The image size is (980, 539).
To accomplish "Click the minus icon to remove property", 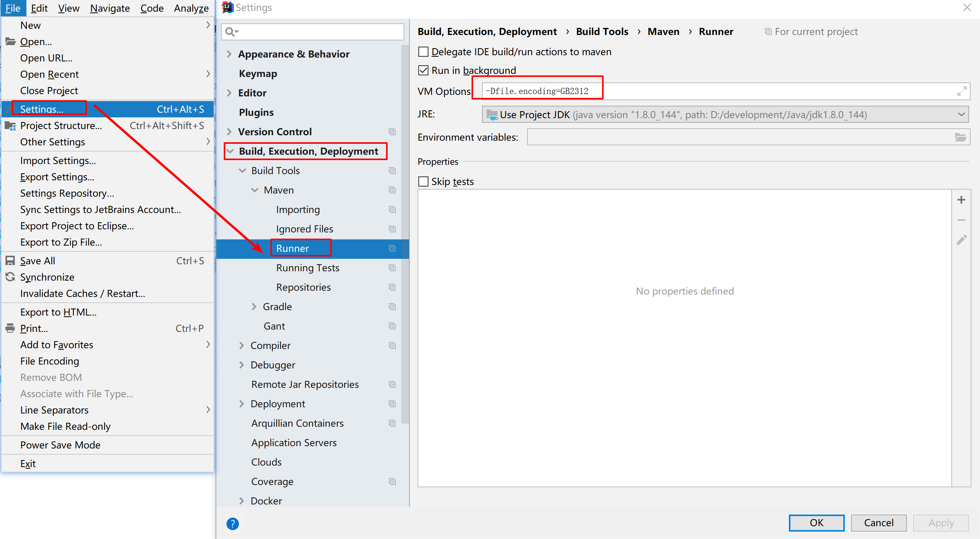I will click(x=961, y=220).
